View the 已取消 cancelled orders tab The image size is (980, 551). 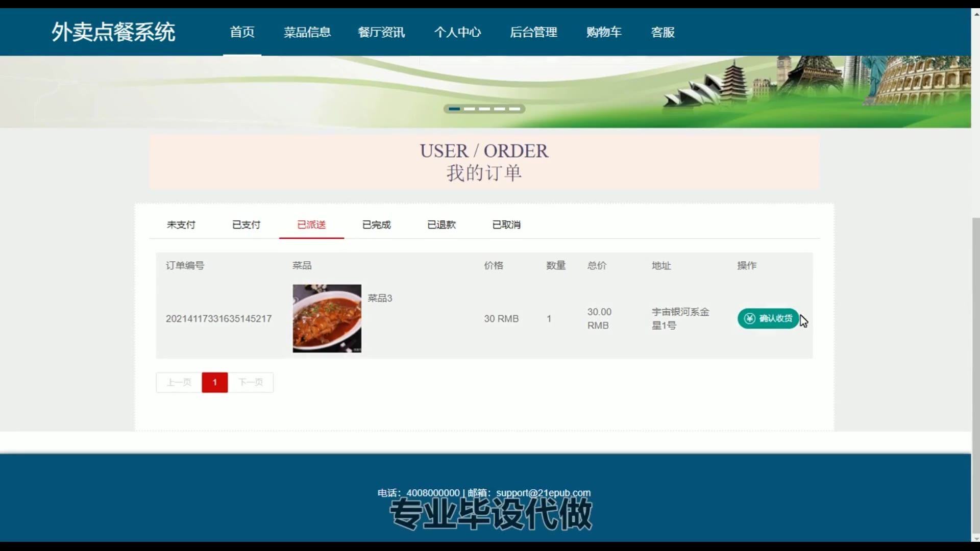click(506, 224)
